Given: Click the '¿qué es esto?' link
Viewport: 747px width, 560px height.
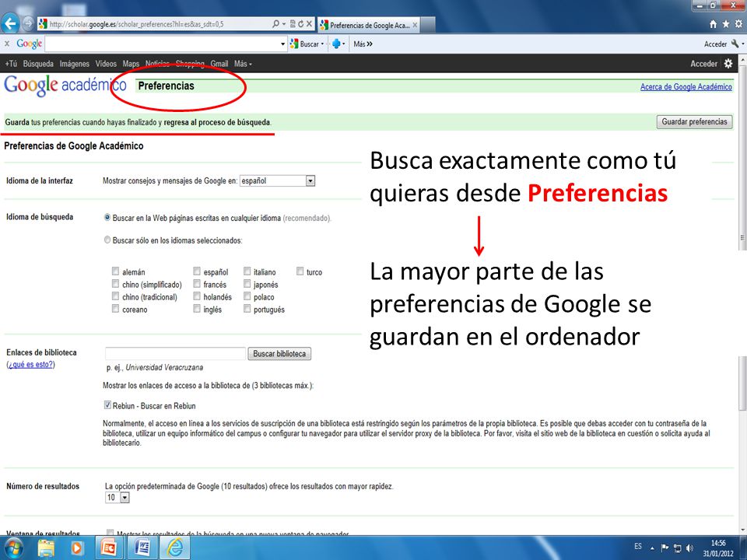Looking at the screenshot, I should 30,365.
